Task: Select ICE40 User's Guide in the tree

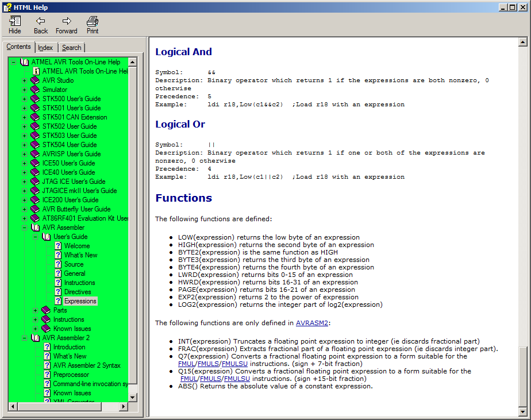Action: [x=69, y=172]
